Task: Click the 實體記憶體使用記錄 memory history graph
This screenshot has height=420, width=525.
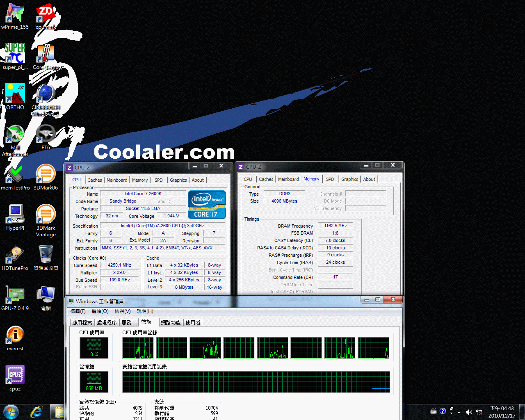Action: tap(256, 382)
